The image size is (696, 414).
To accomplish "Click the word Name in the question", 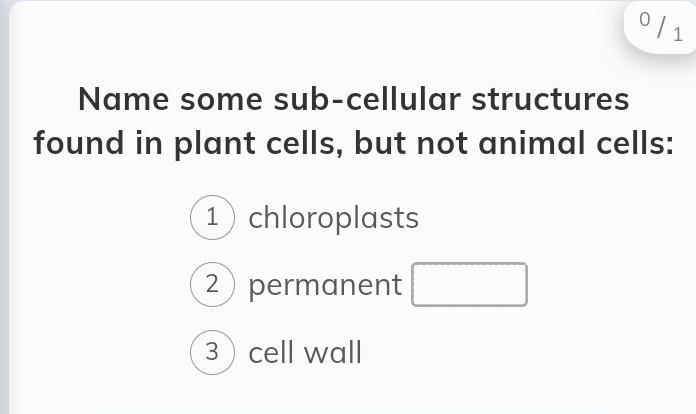I will tap(124, 100).
